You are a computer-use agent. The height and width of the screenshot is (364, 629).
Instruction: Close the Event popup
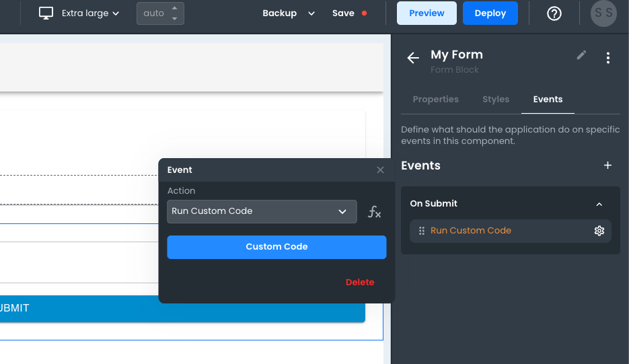pyautogui.click(x=380, y=170)
